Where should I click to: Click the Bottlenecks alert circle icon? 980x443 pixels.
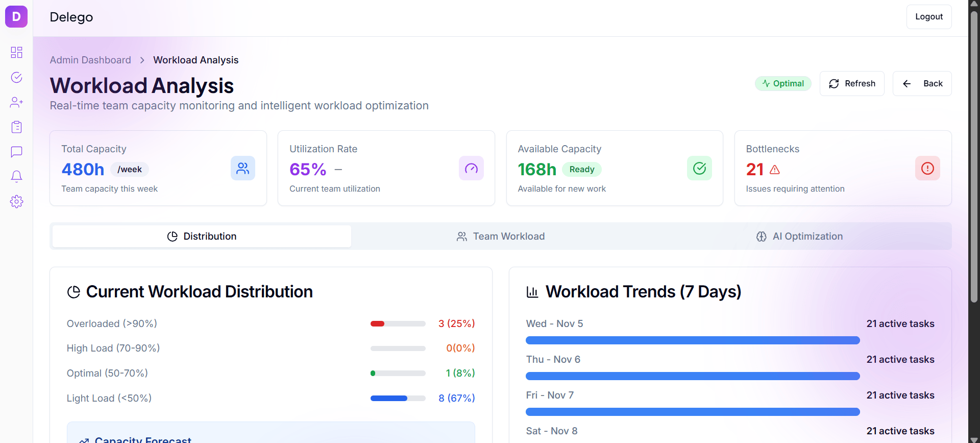[927, 168]
